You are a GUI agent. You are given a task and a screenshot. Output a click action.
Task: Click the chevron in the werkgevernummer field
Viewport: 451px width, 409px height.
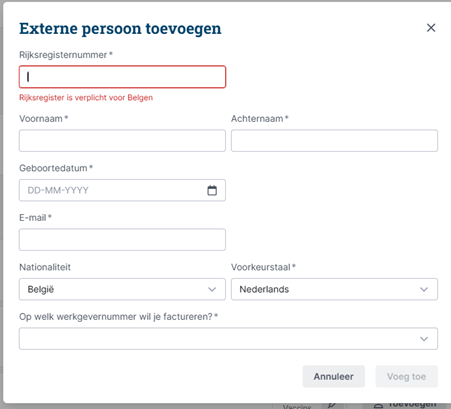[424, 339]
